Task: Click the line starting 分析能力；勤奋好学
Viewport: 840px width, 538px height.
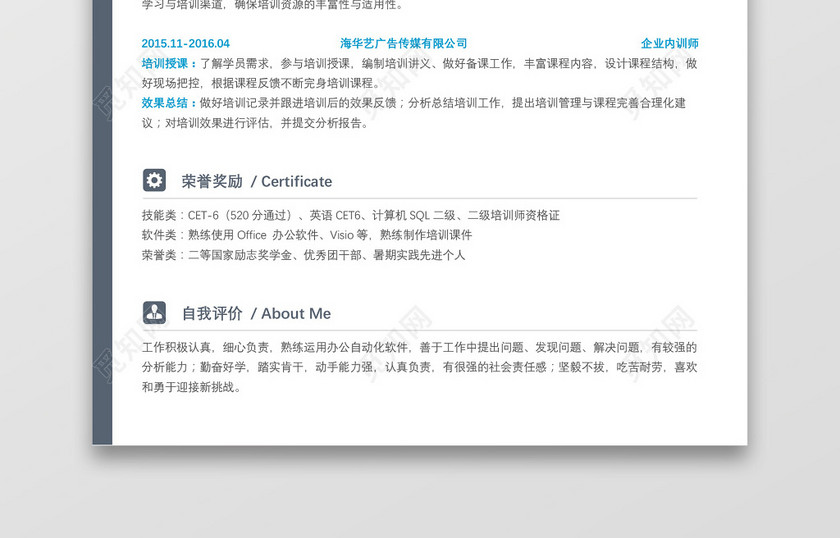Action: pyautogui.click(x=419, y=367)
